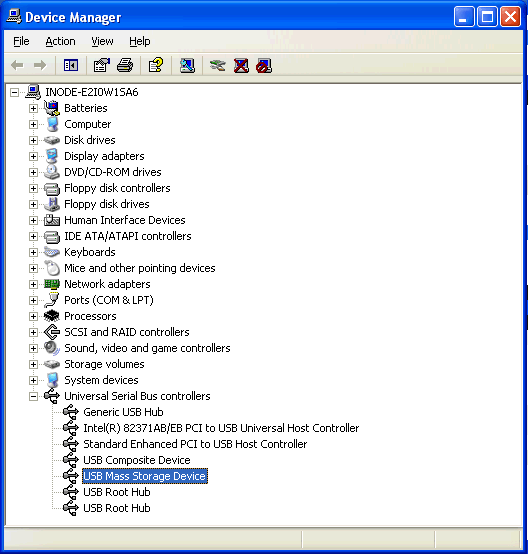Select Standard Enhanced PCI to USB Host Controller
Screen dimensions: 528x554
[x=195, y=444]
